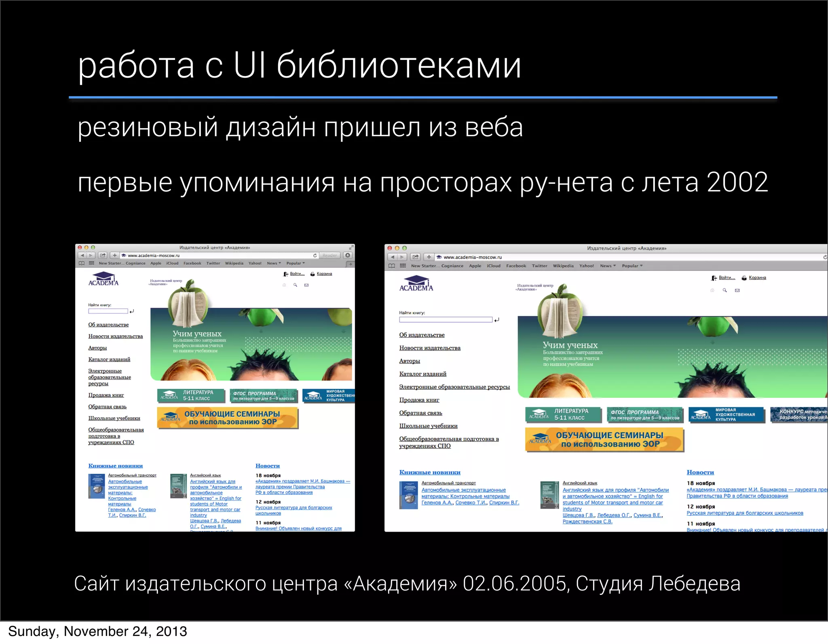This screenshot has width=828, height=644.
Task: Open Share button in right Safari window
Action: pyautogui.click(x=415, y=257)
